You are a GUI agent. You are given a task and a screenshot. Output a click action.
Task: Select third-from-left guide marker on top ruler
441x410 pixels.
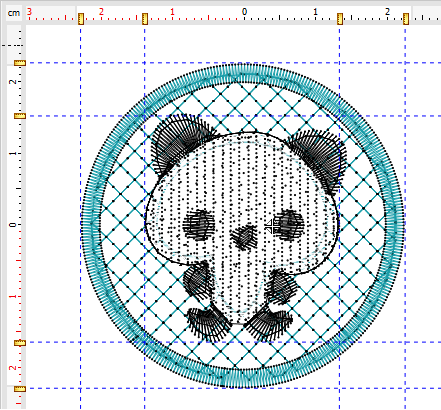pos(340,19)
